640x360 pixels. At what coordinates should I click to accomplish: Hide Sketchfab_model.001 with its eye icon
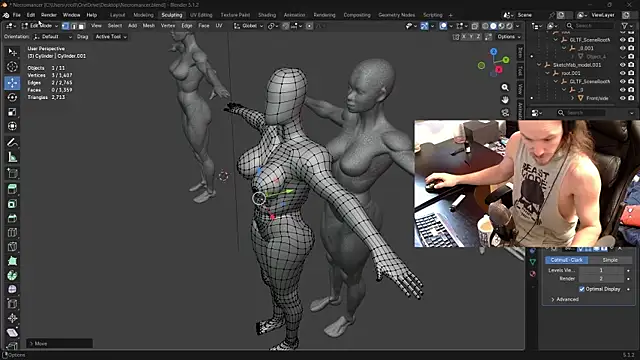point(622,65)
